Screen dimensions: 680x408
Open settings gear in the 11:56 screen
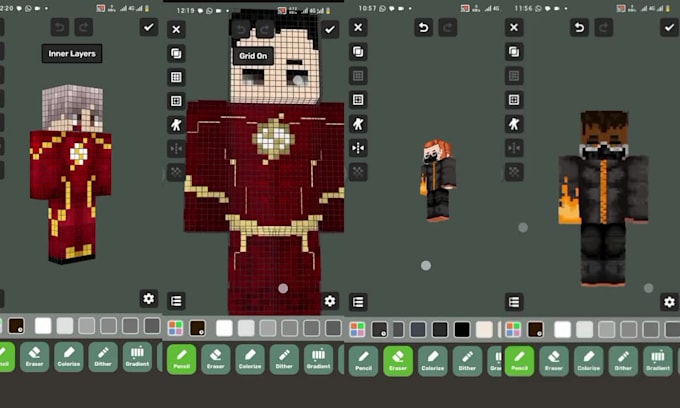(669, 302)
